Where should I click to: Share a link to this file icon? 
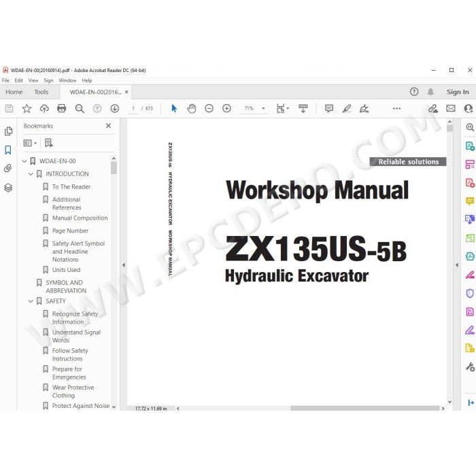pos(433,108)
